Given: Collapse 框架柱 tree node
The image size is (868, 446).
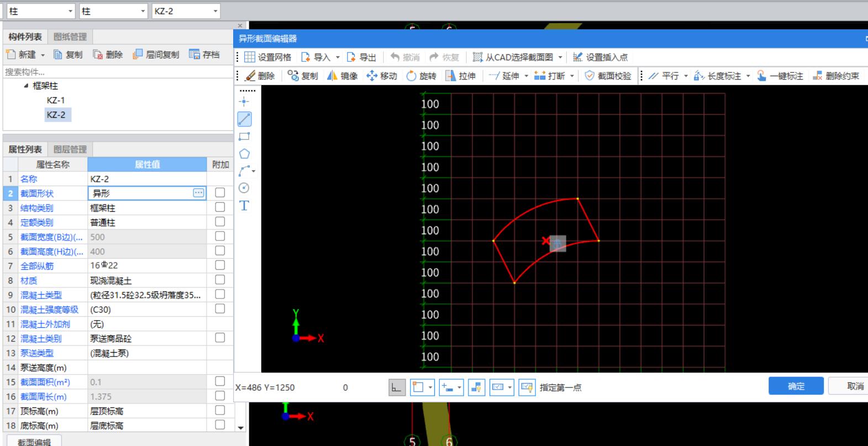Looking at the screenshot, I should coord(26,86).
